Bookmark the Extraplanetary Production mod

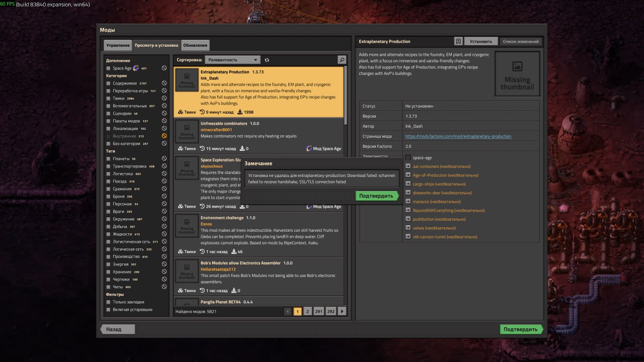click(458, 41)
